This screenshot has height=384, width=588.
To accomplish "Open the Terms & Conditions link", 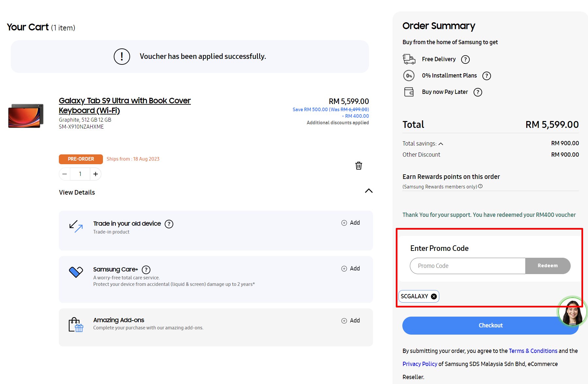I will point(533,351).
